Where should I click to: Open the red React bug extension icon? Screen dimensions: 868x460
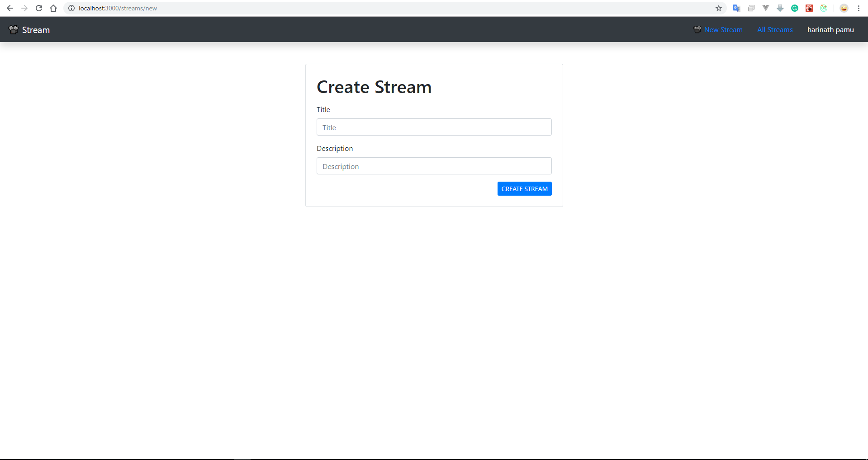(809, 8)
